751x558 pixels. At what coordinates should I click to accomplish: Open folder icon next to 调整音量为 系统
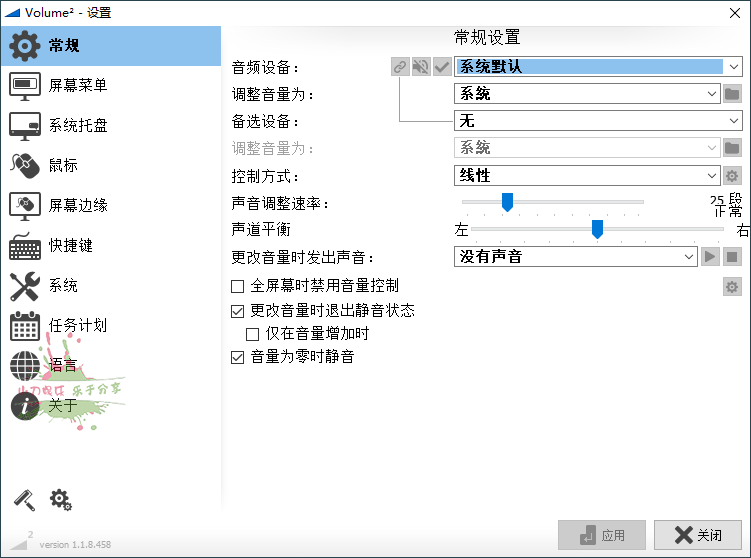point(732,94)
